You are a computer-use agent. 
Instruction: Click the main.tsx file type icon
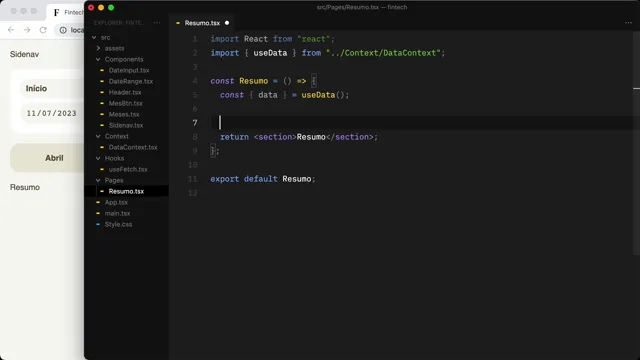98,213
